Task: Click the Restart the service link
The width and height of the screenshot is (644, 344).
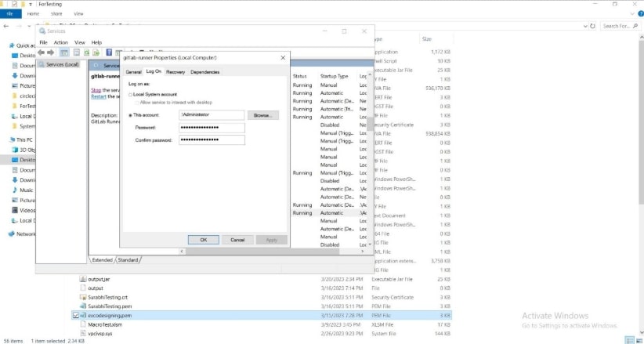Action: pyautogui.click(x=99, y=96)
